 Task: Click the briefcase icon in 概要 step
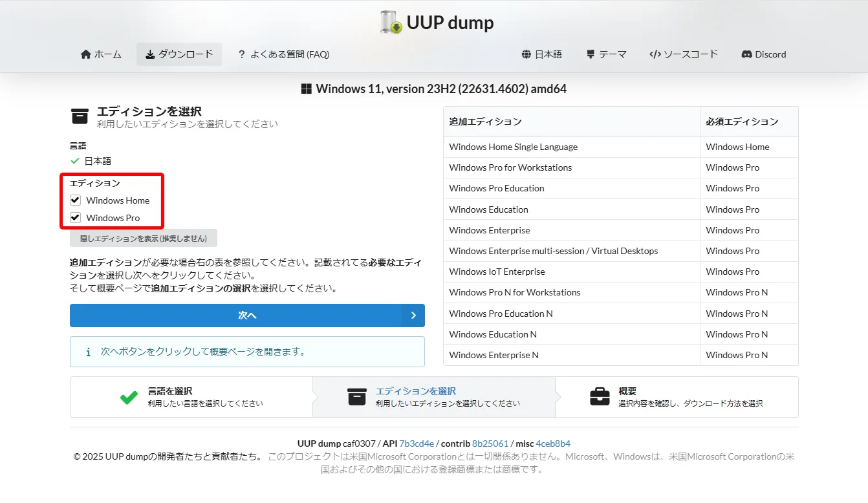coord(600,397)
